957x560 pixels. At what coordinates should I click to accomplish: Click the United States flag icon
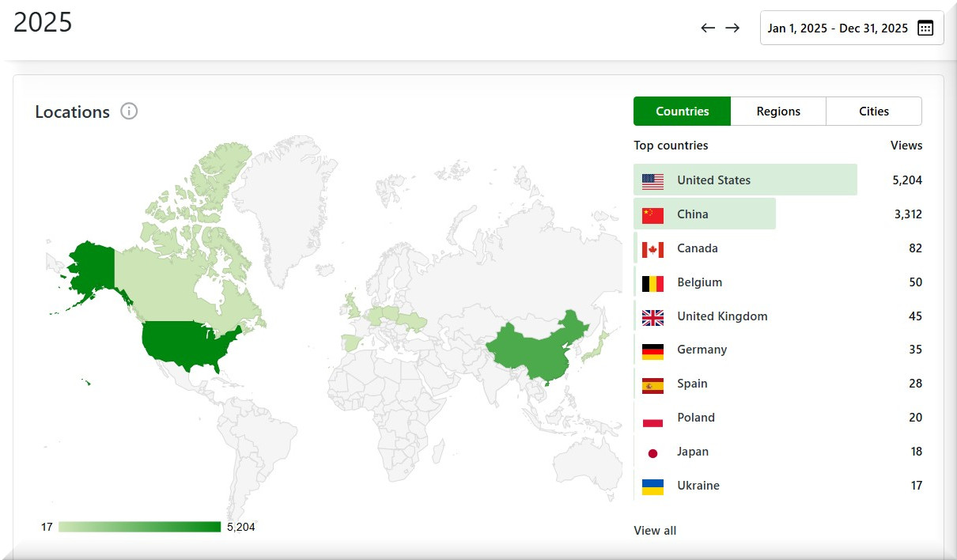point(652,181)
